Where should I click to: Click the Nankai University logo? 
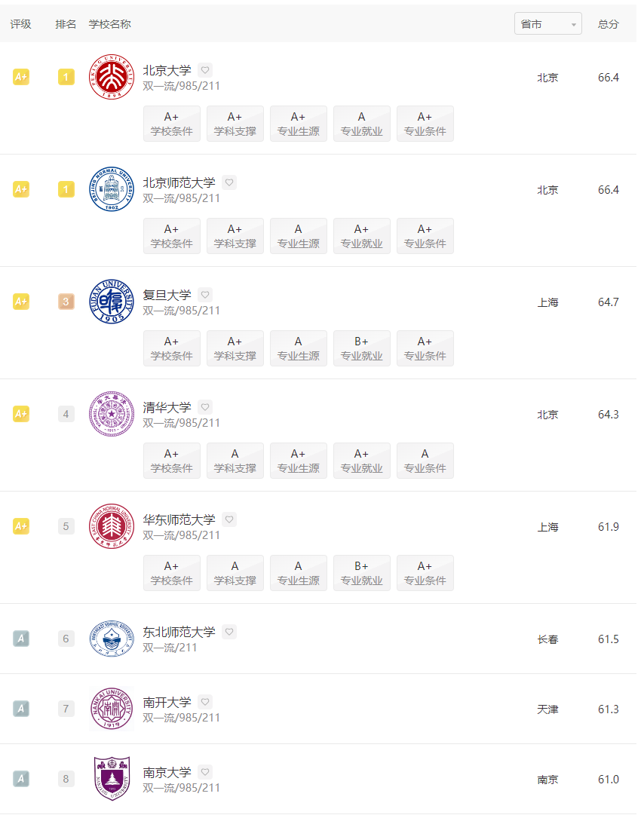[x=112, y=709]
